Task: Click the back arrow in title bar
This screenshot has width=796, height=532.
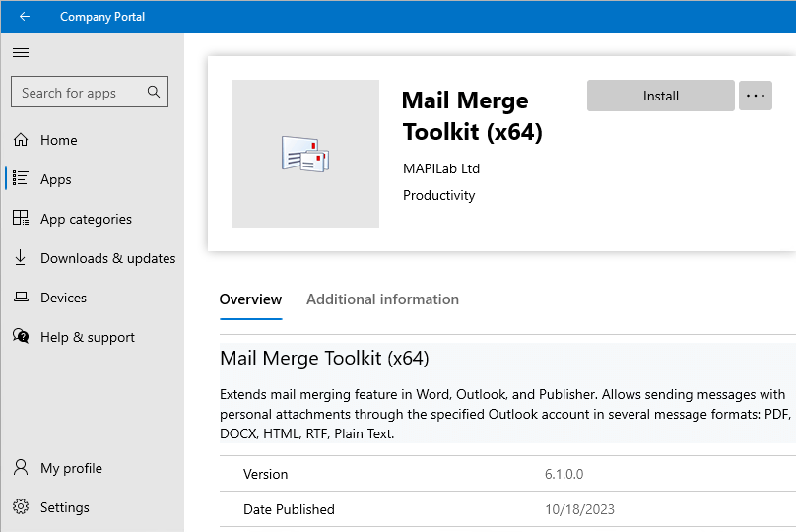Action: 24,16
